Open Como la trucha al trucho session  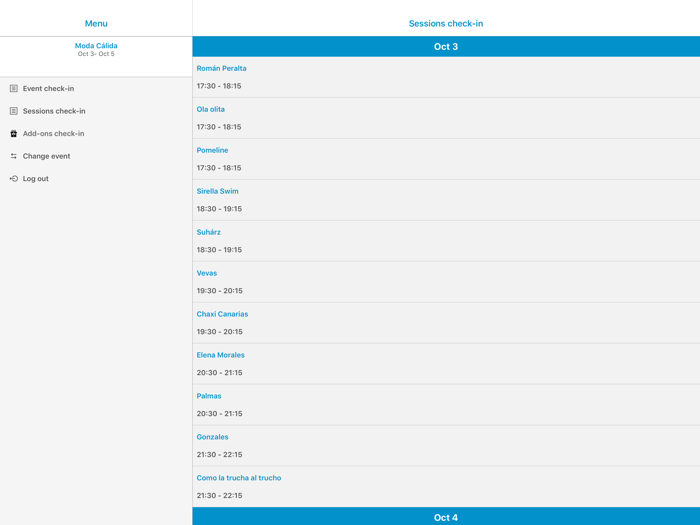point(446,487)
